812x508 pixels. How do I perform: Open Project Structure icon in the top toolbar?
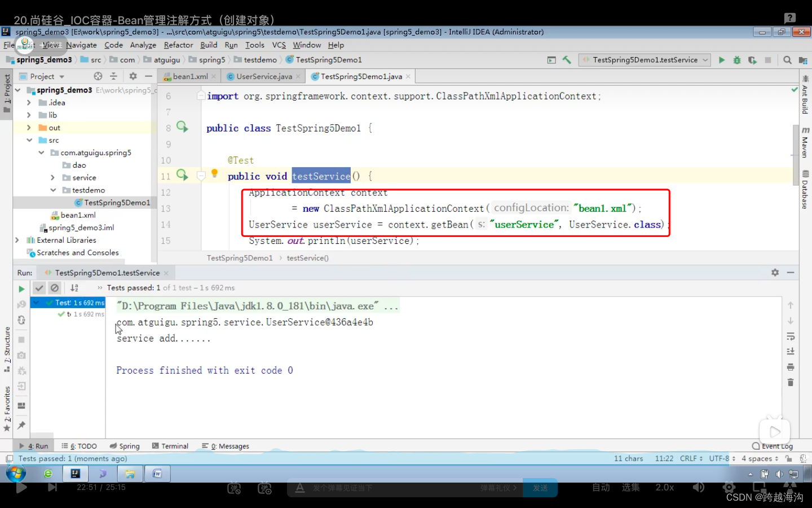pos(803,60)
